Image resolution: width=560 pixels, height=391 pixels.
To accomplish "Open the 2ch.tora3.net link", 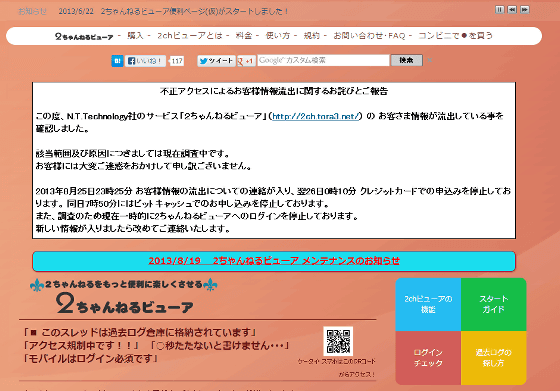I will [x=316, y=116].
